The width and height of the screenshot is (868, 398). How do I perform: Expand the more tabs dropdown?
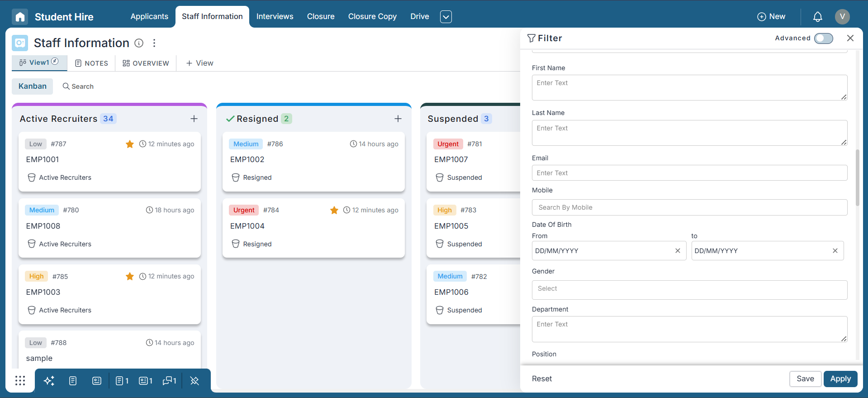[x=446, y=17]
